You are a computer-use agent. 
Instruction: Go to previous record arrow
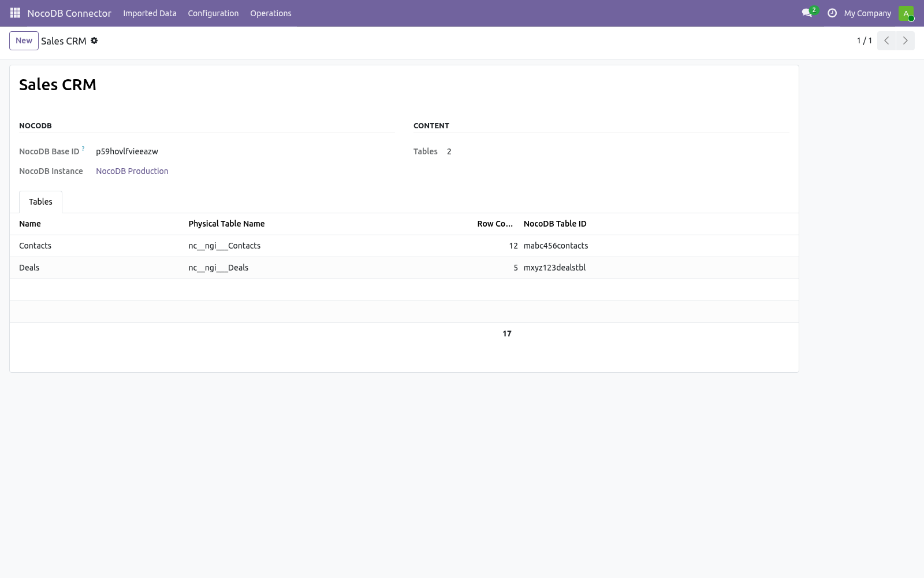(886, 40)
